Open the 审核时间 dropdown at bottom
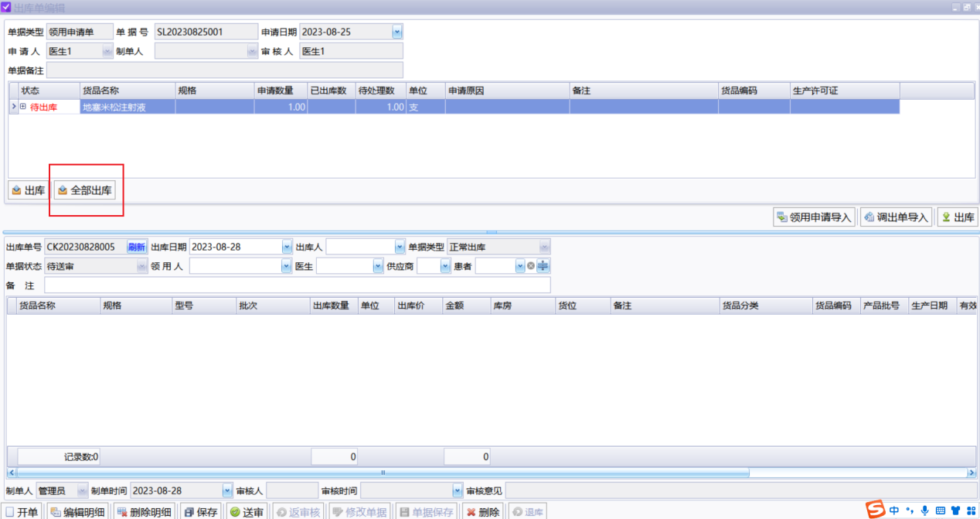980x519 pixels. click(x=458, y=490)
